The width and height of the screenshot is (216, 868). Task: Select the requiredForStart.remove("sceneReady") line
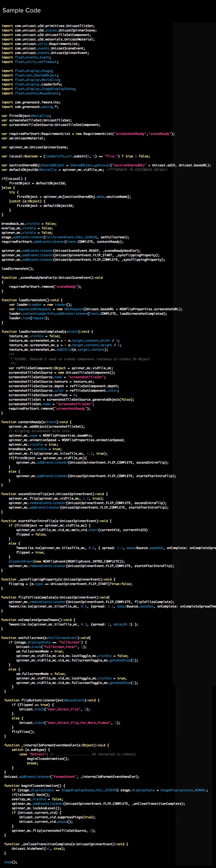pyautogui.click(x=45, y=287)
